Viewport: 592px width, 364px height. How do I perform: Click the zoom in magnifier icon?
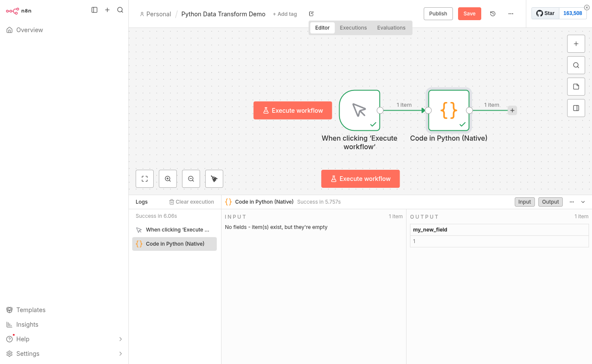(x=168, y=178)
